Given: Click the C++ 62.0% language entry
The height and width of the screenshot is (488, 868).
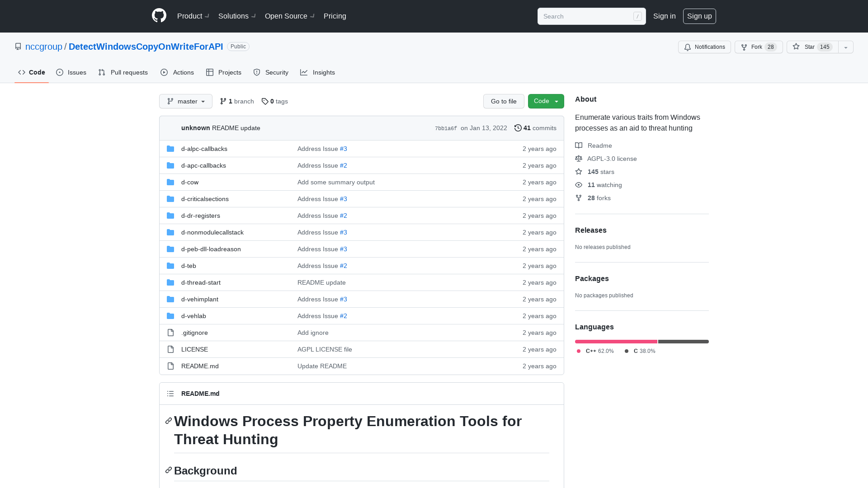Looking at the screenshot, I should pyautogui.click(x=595, y=351).
